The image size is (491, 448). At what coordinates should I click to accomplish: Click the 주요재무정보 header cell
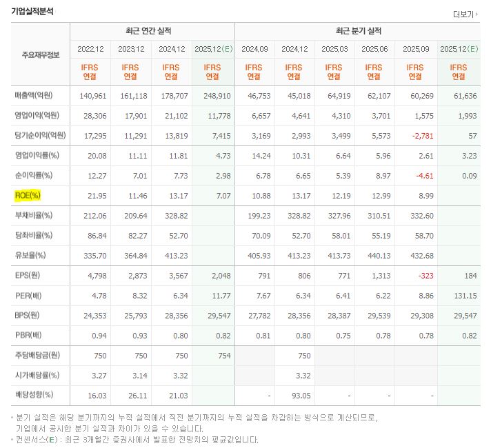pos(41,54)
